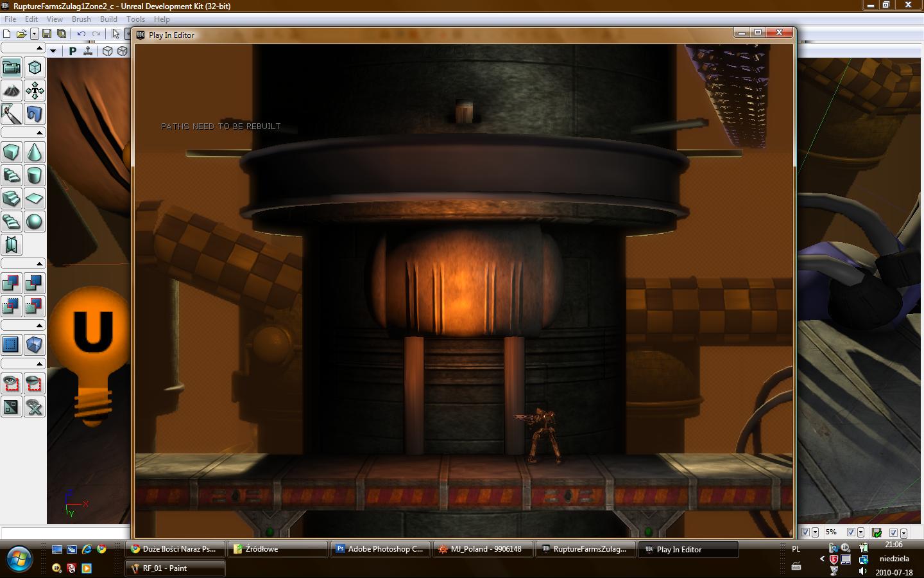Collapse the CSG operations section arrow
924x578 pixels.
pos(39,264)
